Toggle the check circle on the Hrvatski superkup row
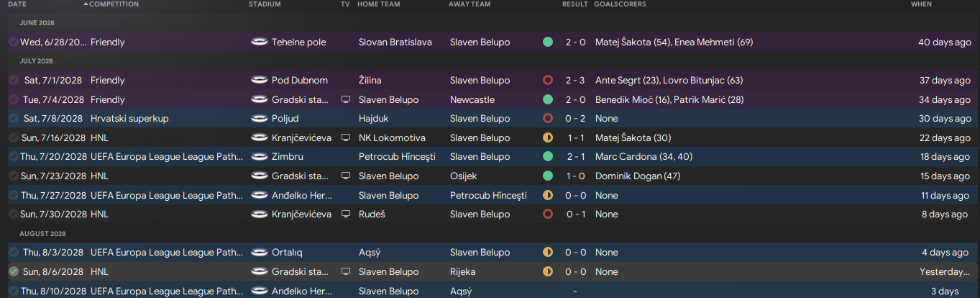This screenshot has height=298, width=980. 13,118
